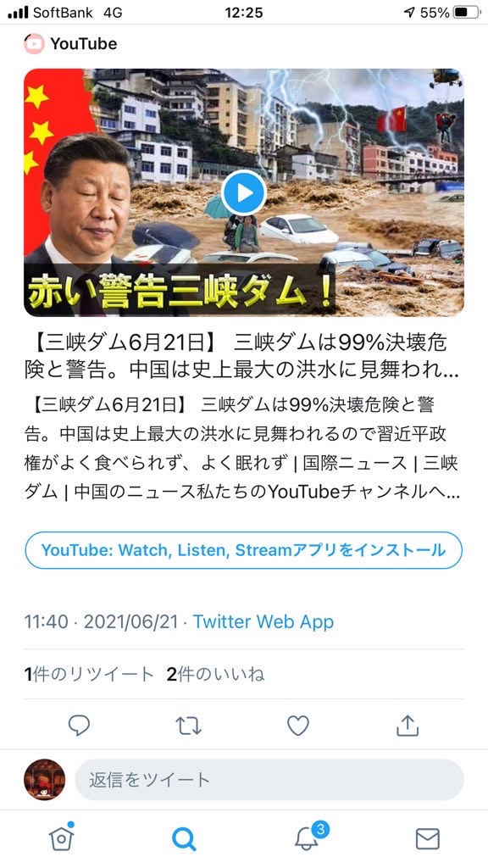Image resolution: width=488 pixels, height=868 pixels.
Task: Install the YouTube: Watch, Listen, Stream app
Action: point(243,550)
